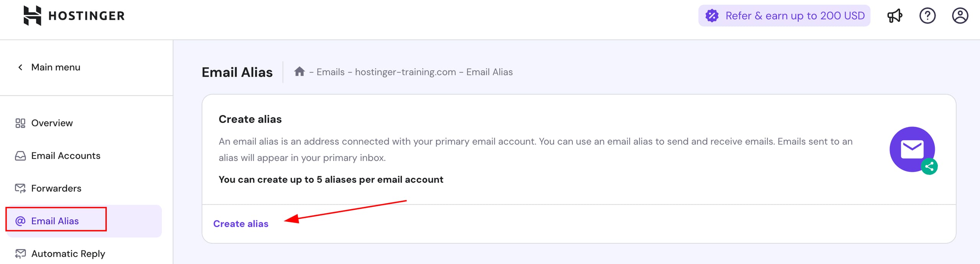Click hostinger-training.com breadcrumb link
This screenshot has height=264, width=980.
pyautogui.click(x=405, y=72)
